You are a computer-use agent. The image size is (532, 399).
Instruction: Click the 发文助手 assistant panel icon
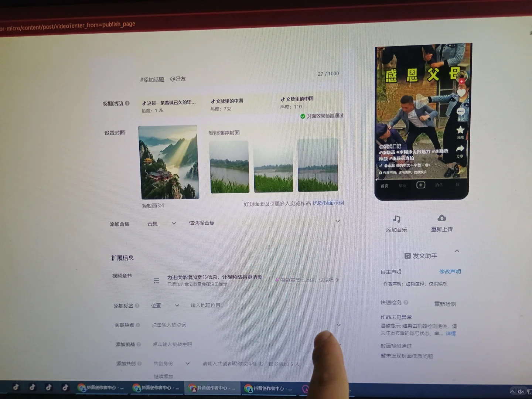[x=407, y=255]
